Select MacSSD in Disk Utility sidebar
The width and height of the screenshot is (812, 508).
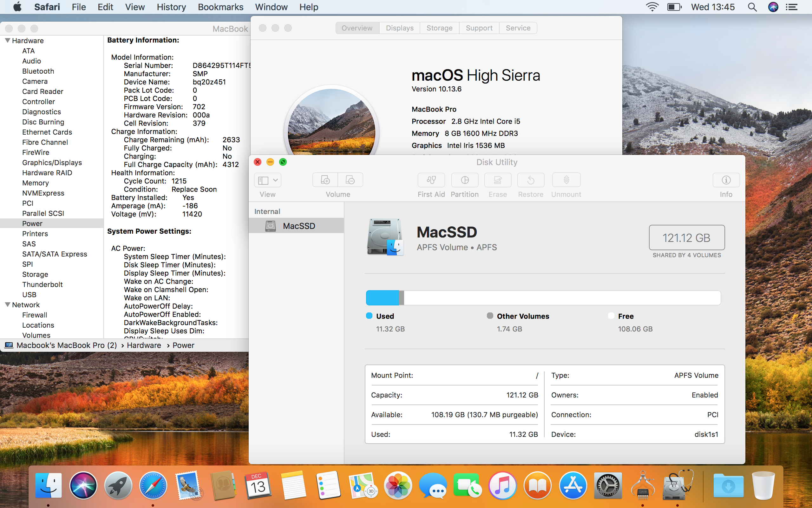click(x=296, y=226)
